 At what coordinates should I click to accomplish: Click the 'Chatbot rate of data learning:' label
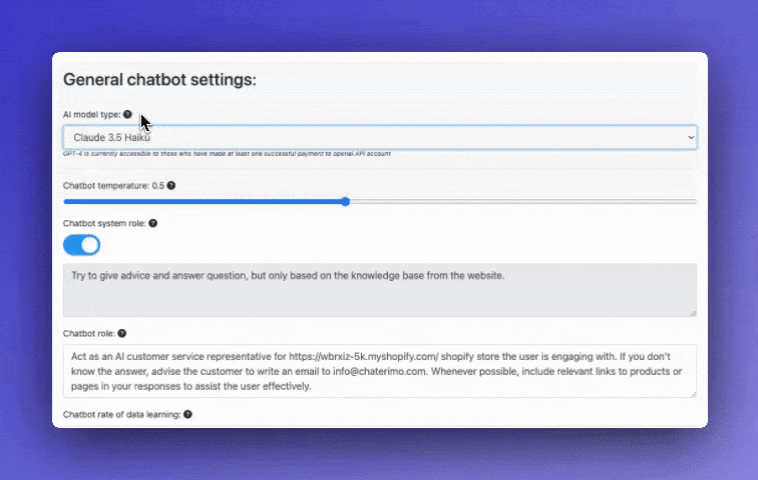pyautogui.click(x=121, y=414)
